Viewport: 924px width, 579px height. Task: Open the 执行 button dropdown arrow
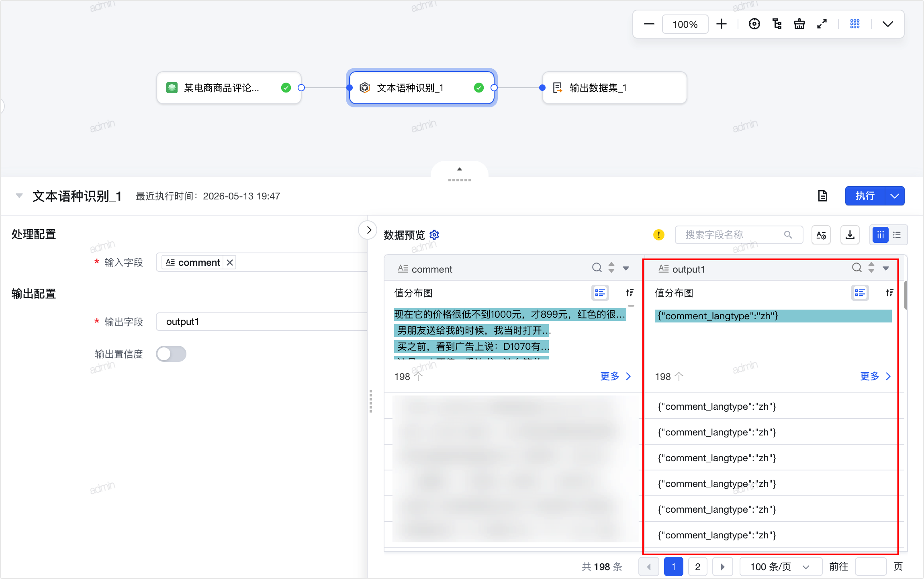point(895,196)
